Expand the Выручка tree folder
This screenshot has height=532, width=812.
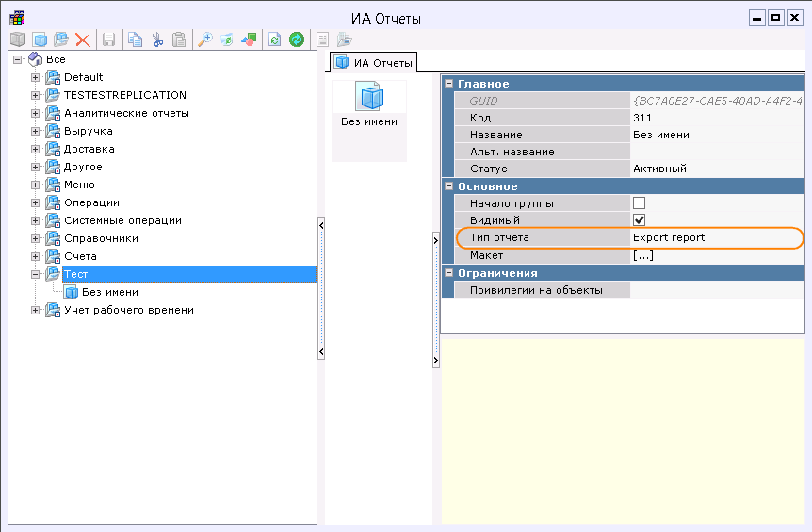point(36,132)
